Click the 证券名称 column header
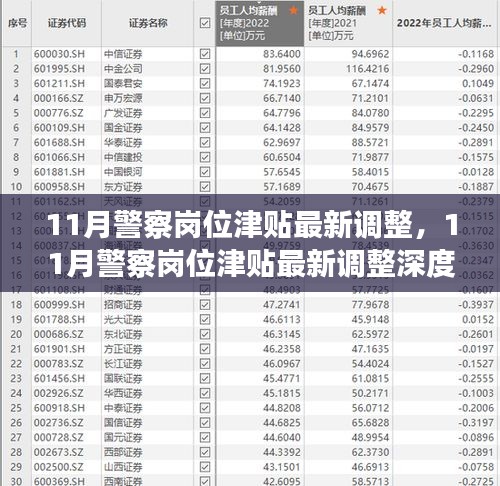The height and width of the screenshot is (486, 500). click(x=148, y=23)
